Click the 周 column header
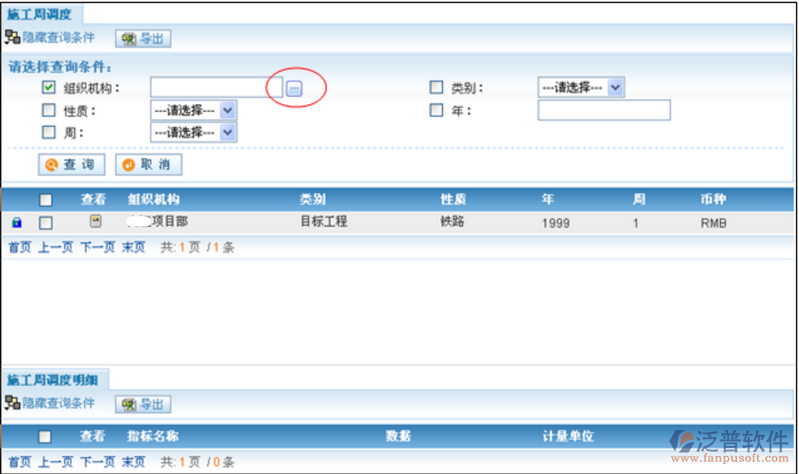 point(639,199)
